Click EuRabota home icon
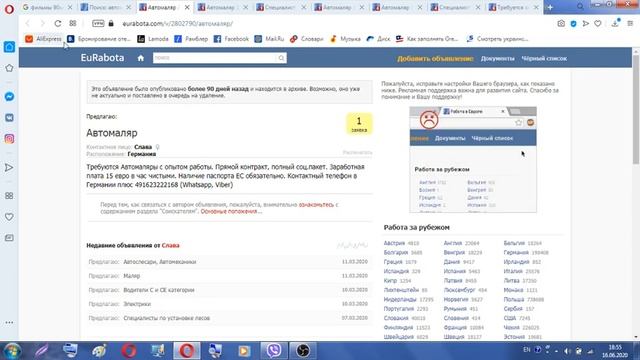Viewport: 640px width, 360px height. click(141, 58)
